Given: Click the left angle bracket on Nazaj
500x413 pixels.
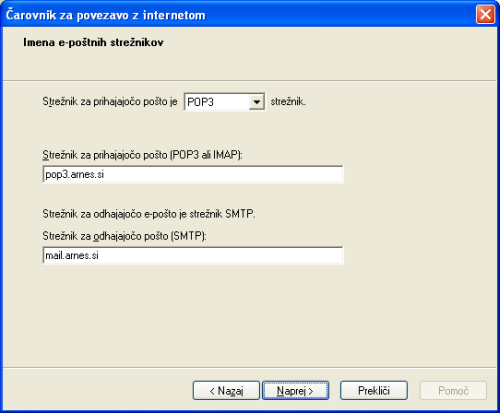Looking at the screenshot, I should tap(212, 391).
